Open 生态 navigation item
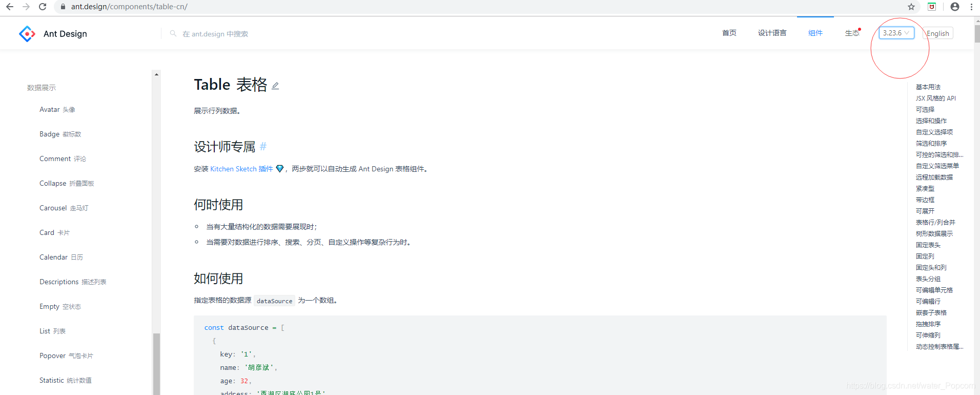The height and width of the screenshot is (395, 980). pos(852,33)
